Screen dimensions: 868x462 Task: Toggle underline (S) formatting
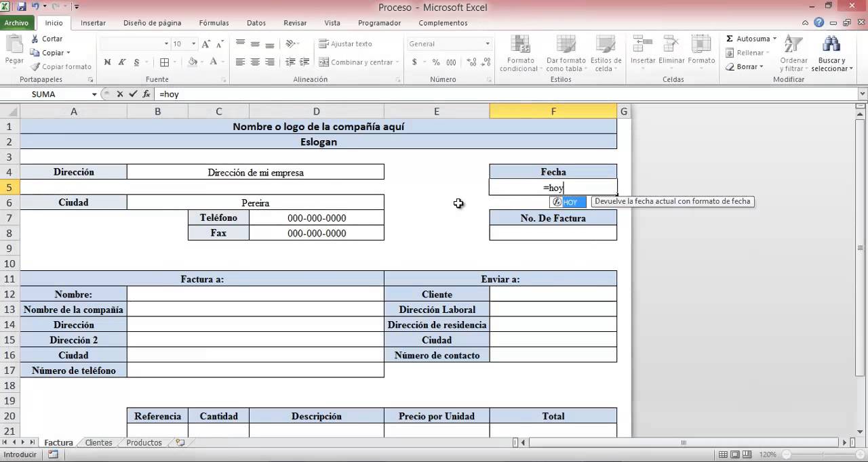[137, 62]
